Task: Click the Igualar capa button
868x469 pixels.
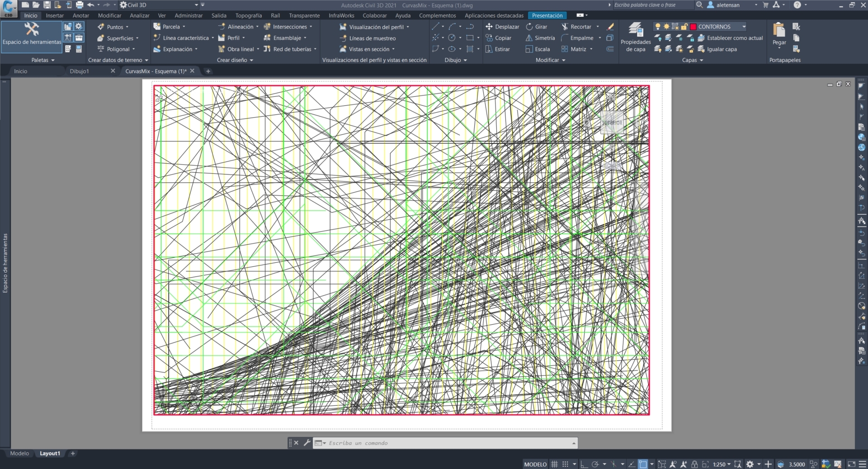Action: 722,49
